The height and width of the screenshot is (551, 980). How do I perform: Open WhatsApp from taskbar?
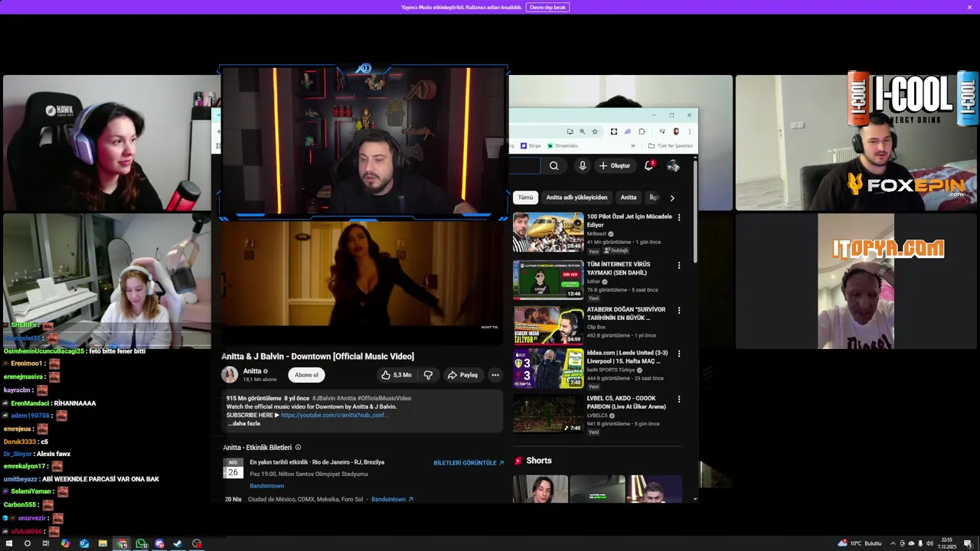pyautogui.click(x=141, y=543)
